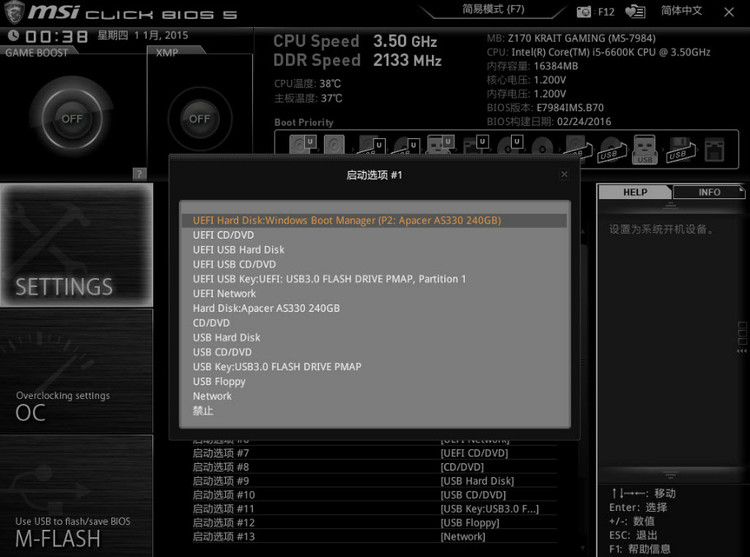Viewport: 750px width, 557px height.
Task: Select Hard Disk:Apacer AS330 240GB option
Action: click(375, 308)
